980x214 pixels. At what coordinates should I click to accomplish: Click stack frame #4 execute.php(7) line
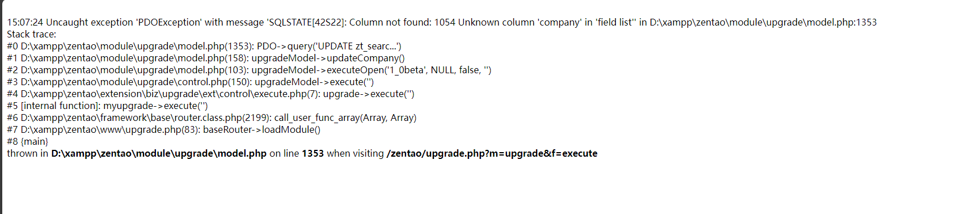click(210, 94)
